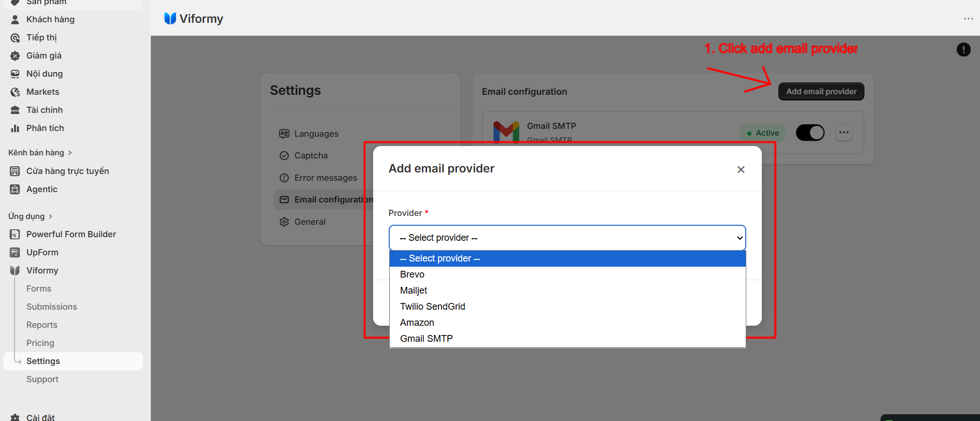Click the Gmail logo icon
The height and width of the screenshot is (421, 980).
tap(506, 132)
